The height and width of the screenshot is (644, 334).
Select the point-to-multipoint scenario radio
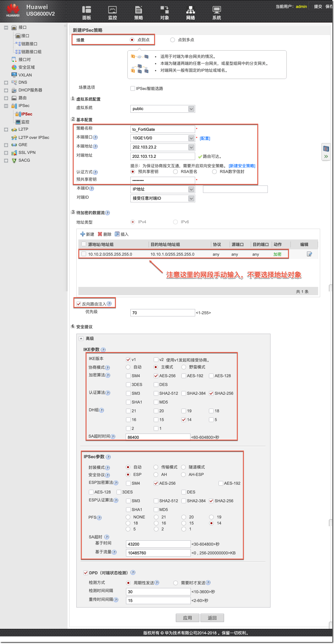tap(172, 40)
